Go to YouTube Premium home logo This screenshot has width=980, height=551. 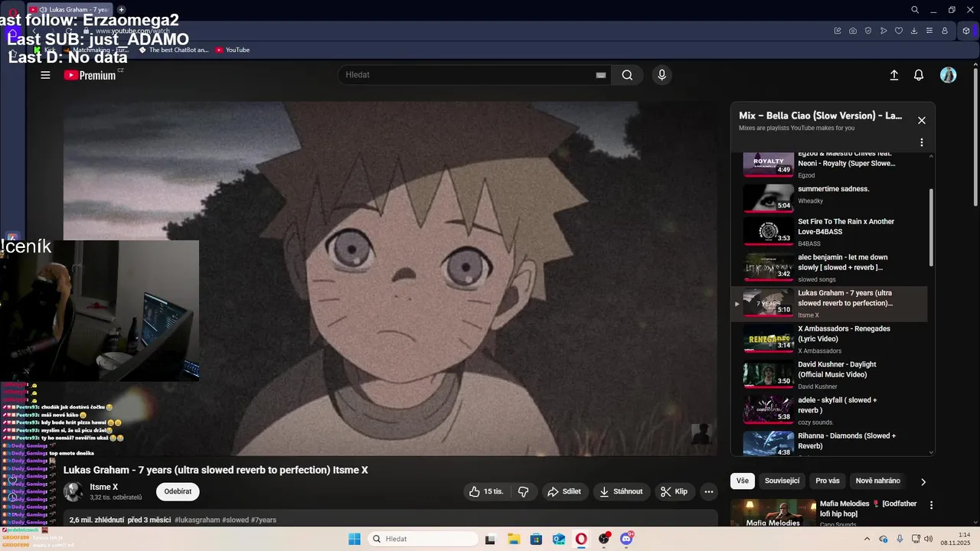click(x=90, y=75)
